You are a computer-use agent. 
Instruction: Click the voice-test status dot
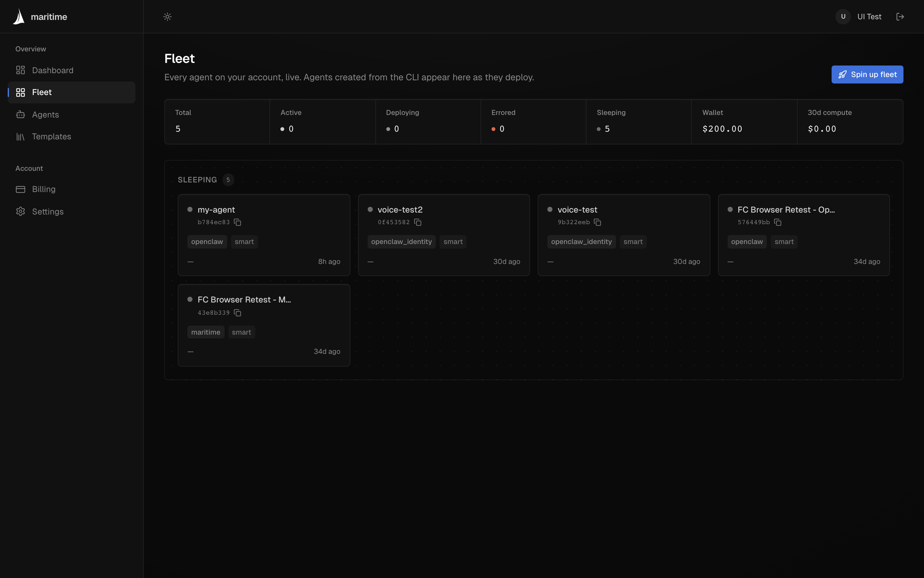tap(550, 209)
